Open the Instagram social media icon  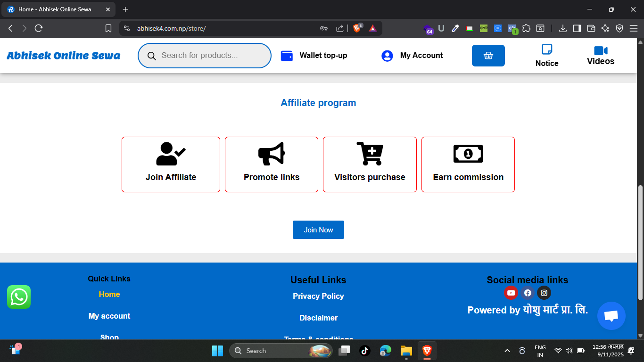coord(544,293)
